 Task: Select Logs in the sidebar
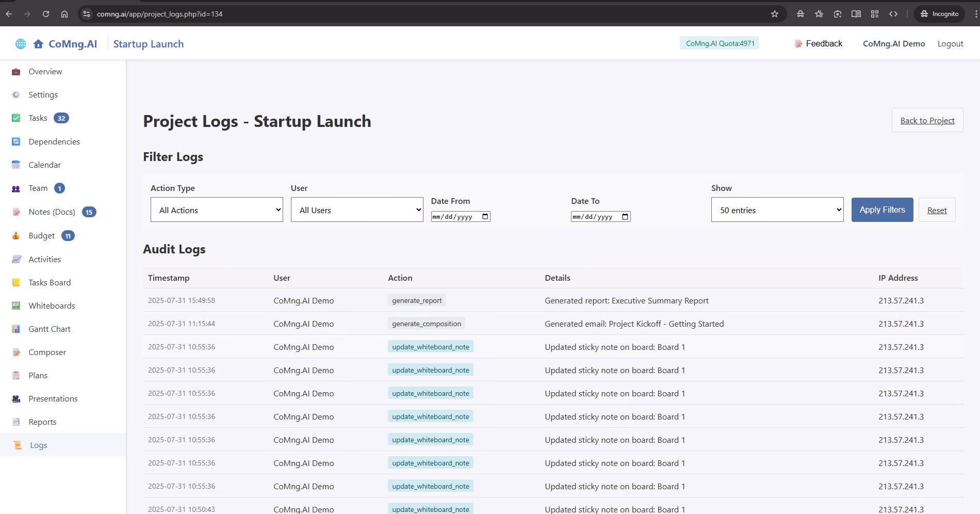point(39,445)
